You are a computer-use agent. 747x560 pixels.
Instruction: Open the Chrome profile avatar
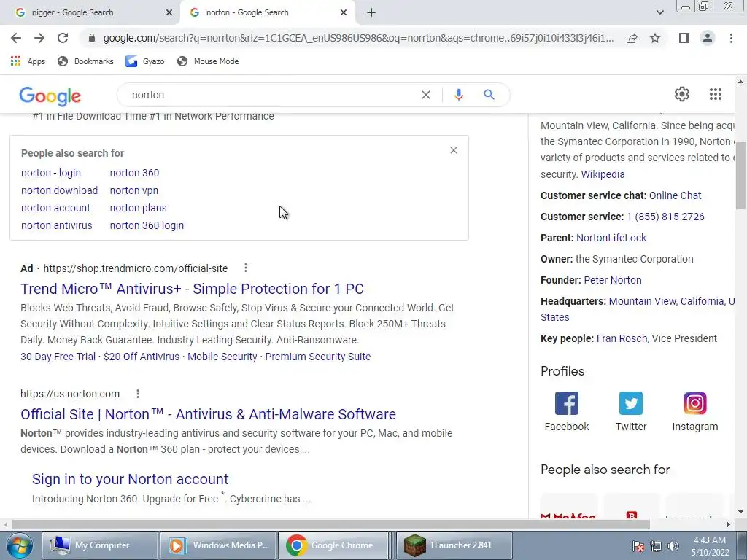[708, 38]
